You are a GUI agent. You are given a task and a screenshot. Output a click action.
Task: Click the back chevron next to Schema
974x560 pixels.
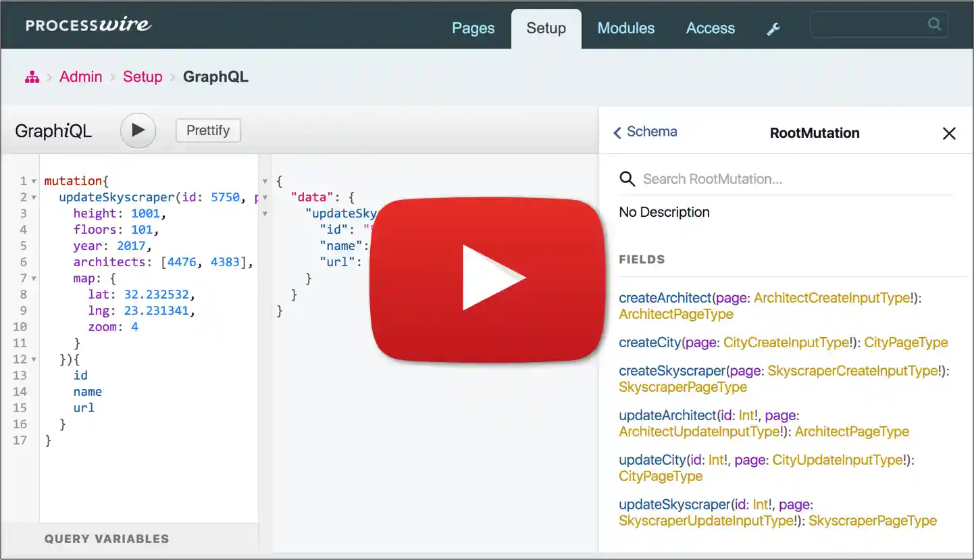tap(617, 132)
